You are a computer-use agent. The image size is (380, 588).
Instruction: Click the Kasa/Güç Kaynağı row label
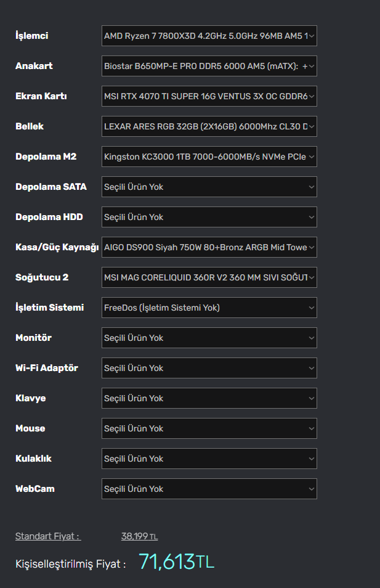pyautogui.click(x=57, y=248)
